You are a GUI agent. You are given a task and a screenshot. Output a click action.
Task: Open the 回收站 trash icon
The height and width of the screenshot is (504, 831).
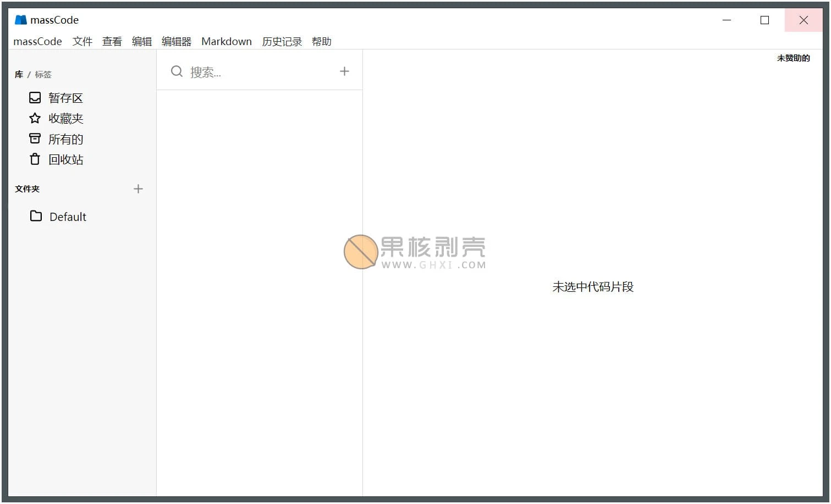tap(35, 159)
